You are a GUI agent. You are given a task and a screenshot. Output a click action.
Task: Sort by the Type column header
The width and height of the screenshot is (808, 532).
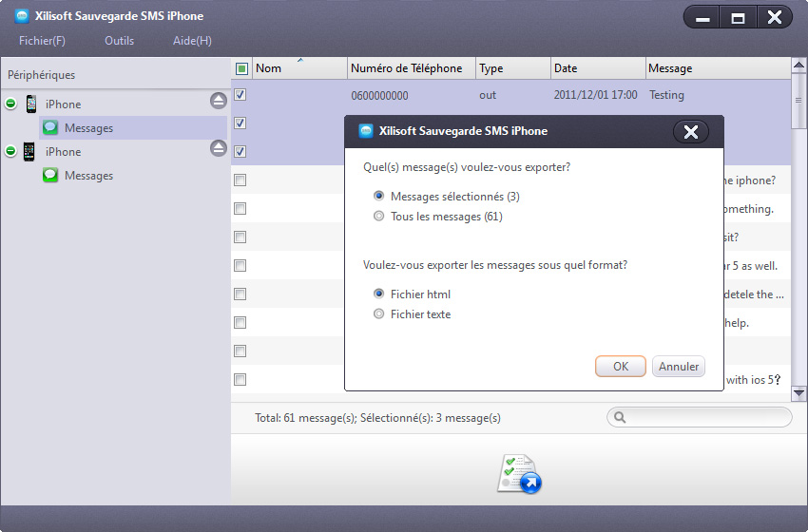513,68
